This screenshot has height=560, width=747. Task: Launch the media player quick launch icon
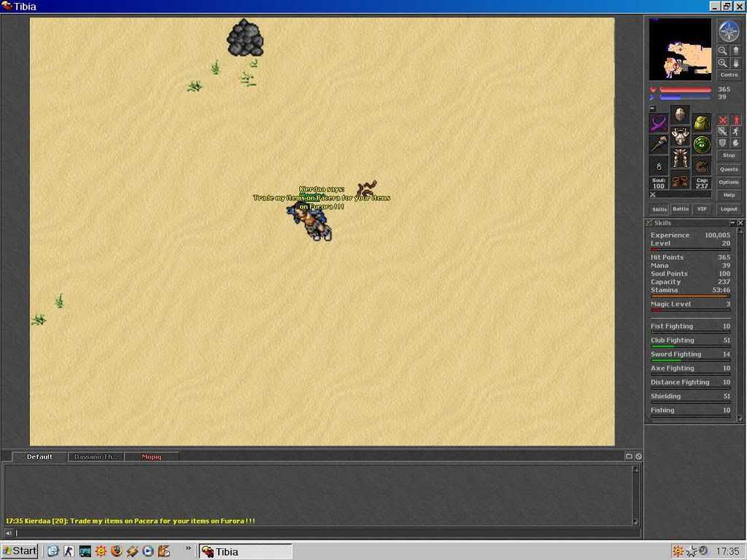point(148,551)
